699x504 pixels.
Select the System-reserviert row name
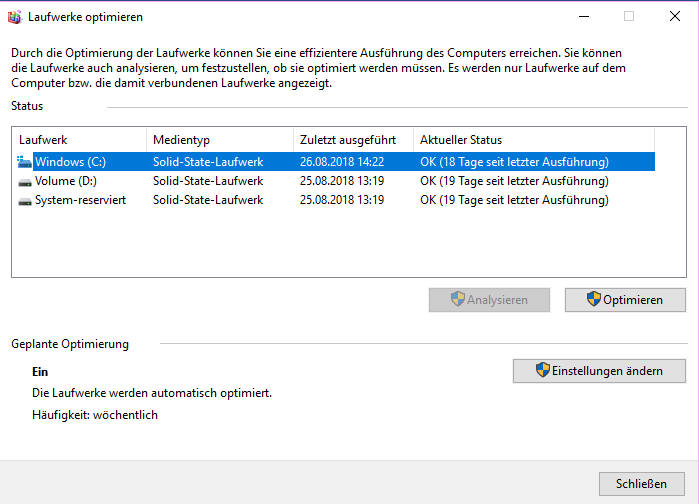(81, 200)
